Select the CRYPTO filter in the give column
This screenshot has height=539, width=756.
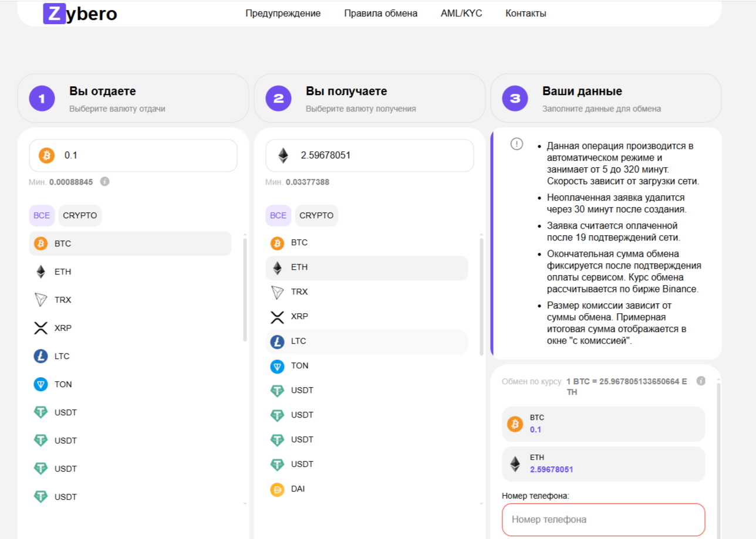80,215
